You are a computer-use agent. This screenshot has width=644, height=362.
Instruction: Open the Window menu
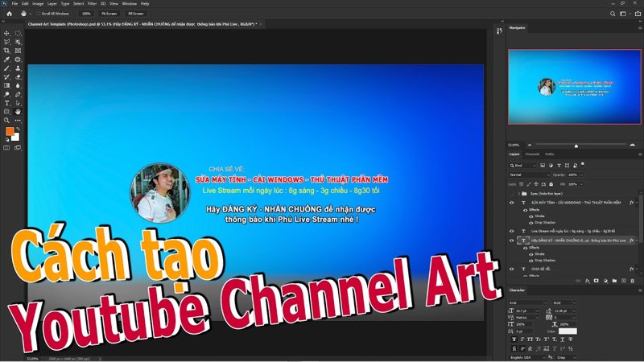tap(130, 4)
